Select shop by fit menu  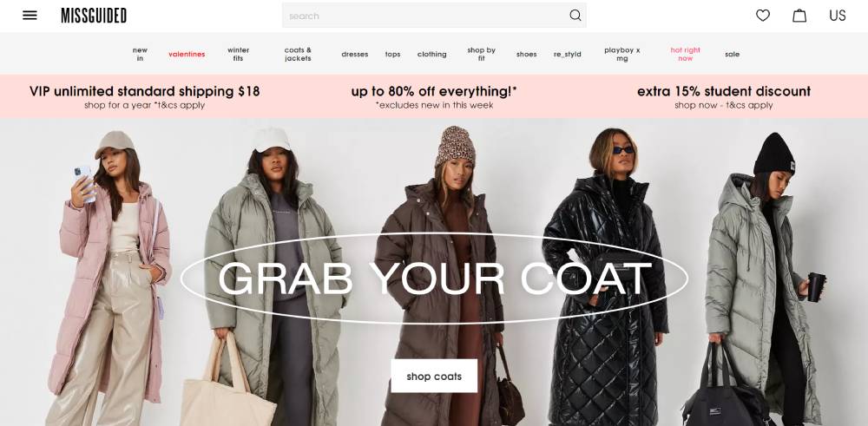pos(481,54)
